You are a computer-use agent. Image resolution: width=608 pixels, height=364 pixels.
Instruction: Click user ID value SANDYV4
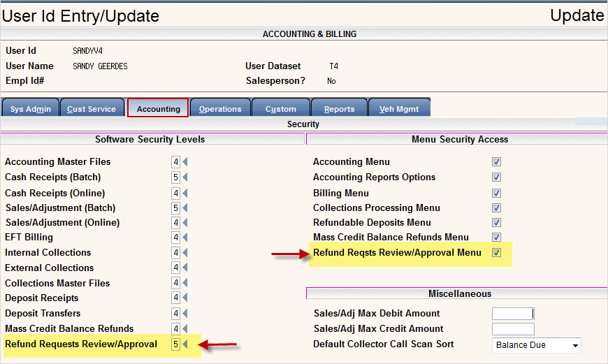pos(87,51)
